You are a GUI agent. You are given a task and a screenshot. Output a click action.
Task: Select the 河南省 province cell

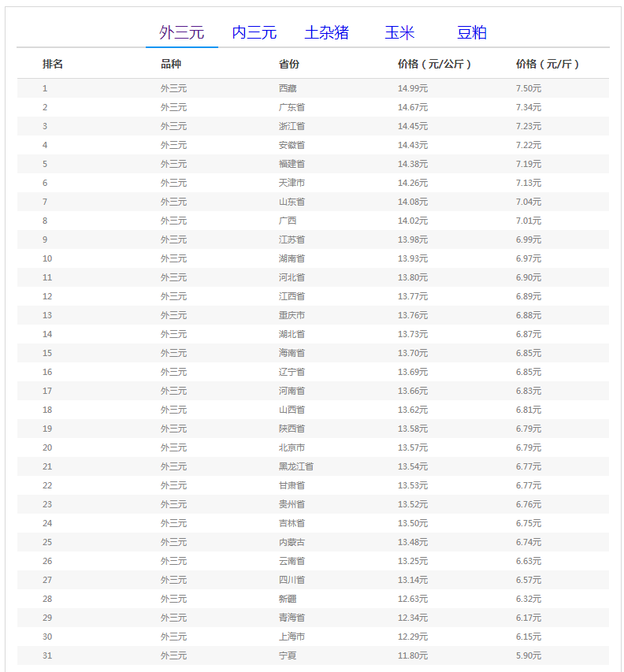292,391
